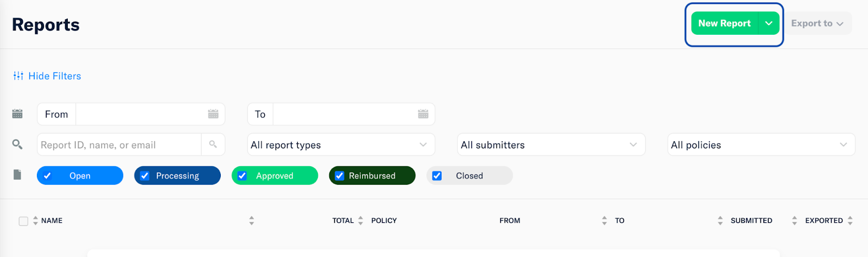Open the All submitters dropdown
Viewport: 868px width, 257px height.
[x=551, y=145]
